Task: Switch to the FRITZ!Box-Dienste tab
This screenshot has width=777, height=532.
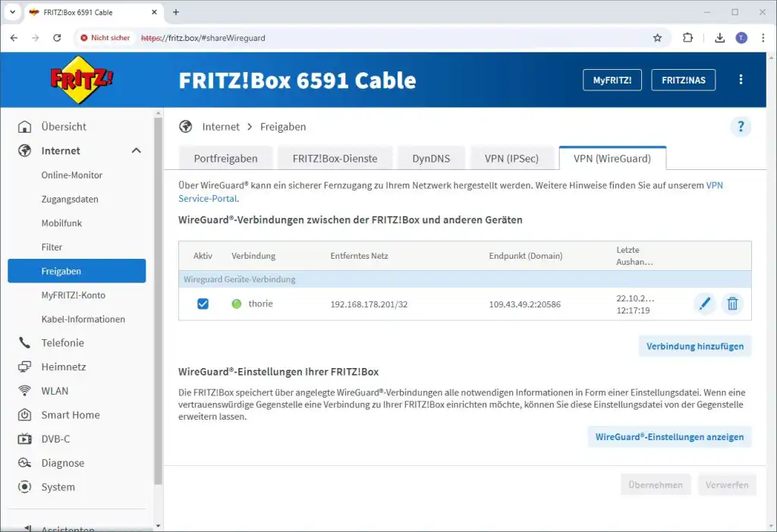Action: [x=335, y=159]
